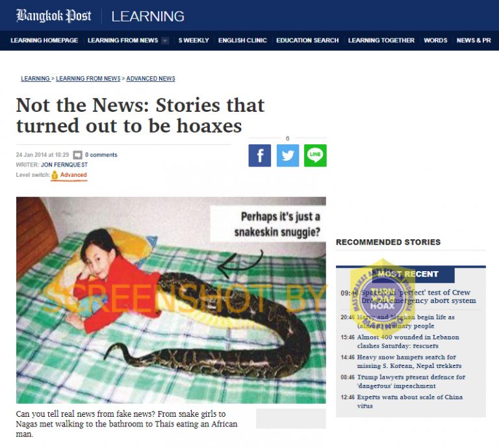Share the article on Facebook
This screenshot has width=499, height=448.
[x=260, y=155]
